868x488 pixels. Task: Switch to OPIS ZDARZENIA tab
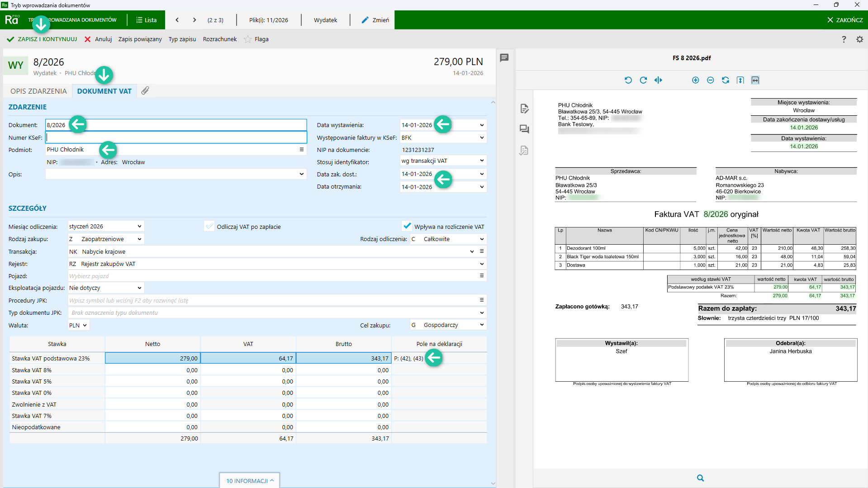[x=38, y=91]
